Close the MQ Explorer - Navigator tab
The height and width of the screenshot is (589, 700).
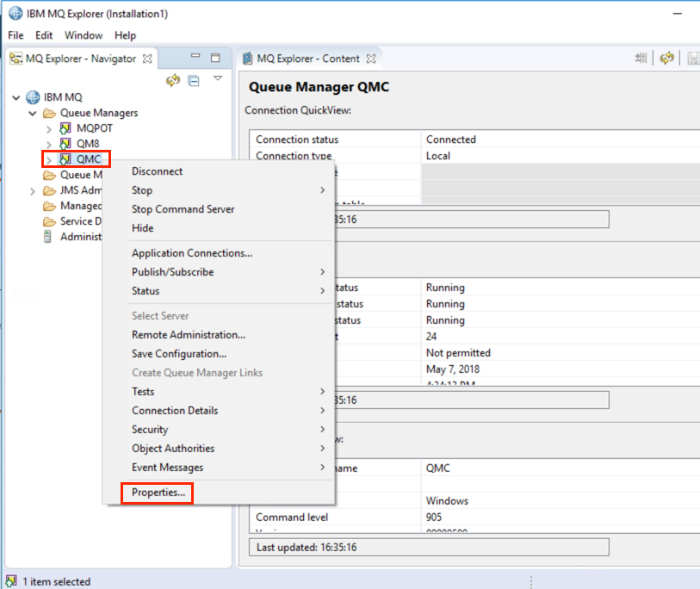point(147,59)
